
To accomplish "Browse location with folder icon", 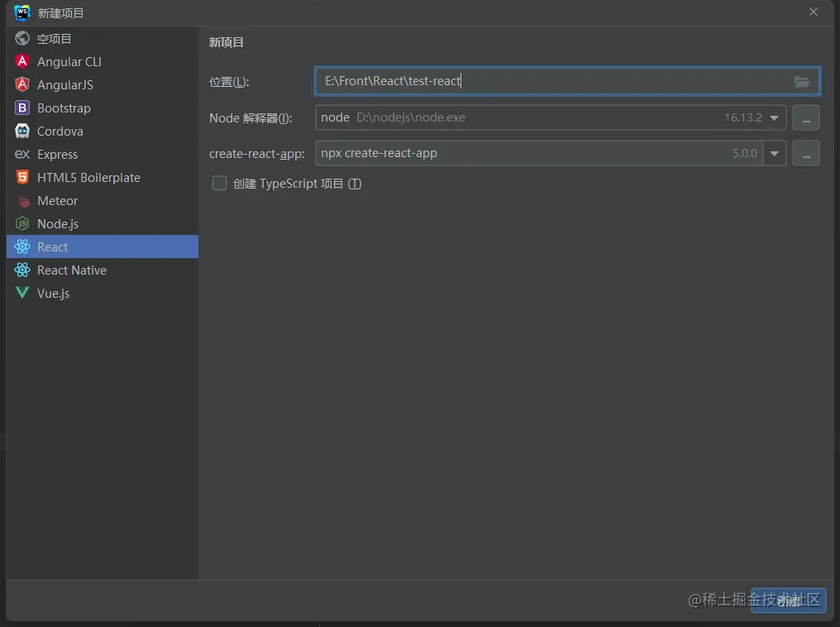I will pos(801,81).
